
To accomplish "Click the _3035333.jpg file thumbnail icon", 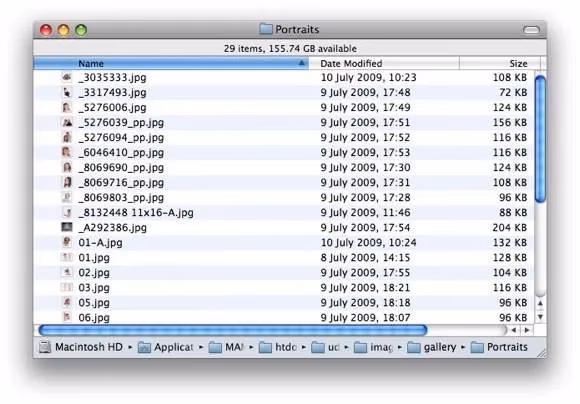I will coord(67,77).
